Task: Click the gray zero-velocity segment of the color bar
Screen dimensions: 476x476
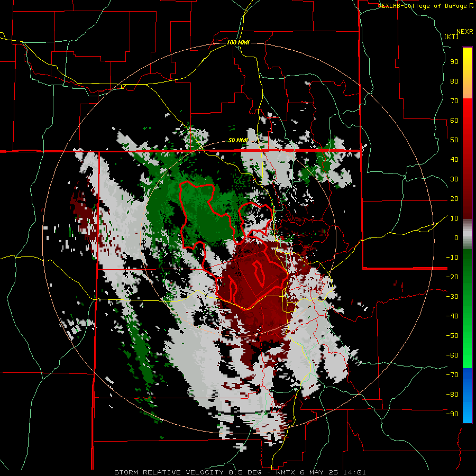Action: 467,234
